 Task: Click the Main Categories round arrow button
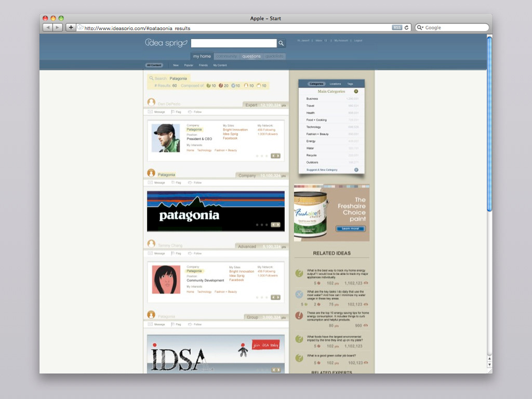point(356,91)
